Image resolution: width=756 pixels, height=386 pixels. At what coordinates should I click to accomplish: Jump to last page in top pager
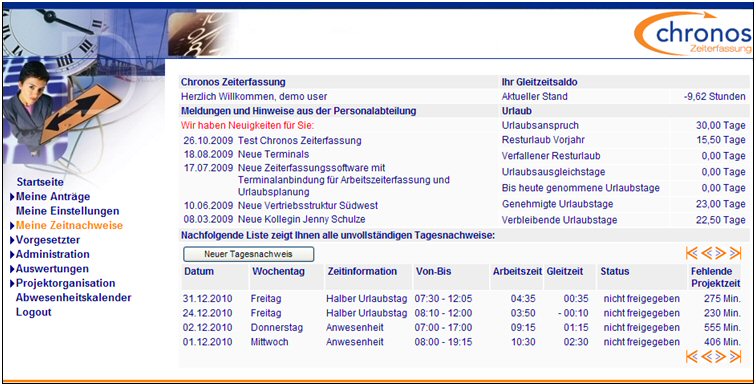(x=735, y=253)
